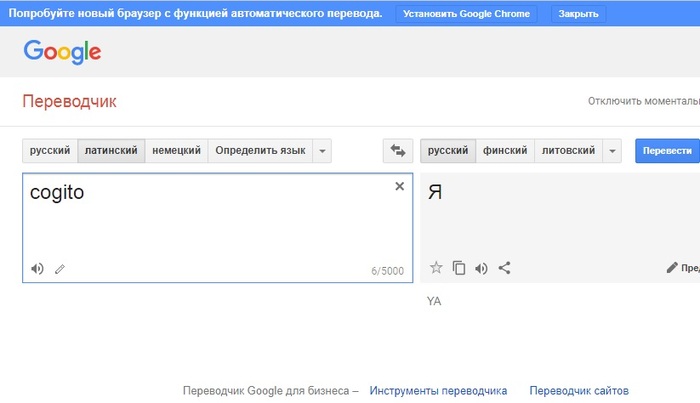Select немецкий as source language
The width and height of the screenshot is (700, 403).
pyautogui.click(x=176, y=151)
